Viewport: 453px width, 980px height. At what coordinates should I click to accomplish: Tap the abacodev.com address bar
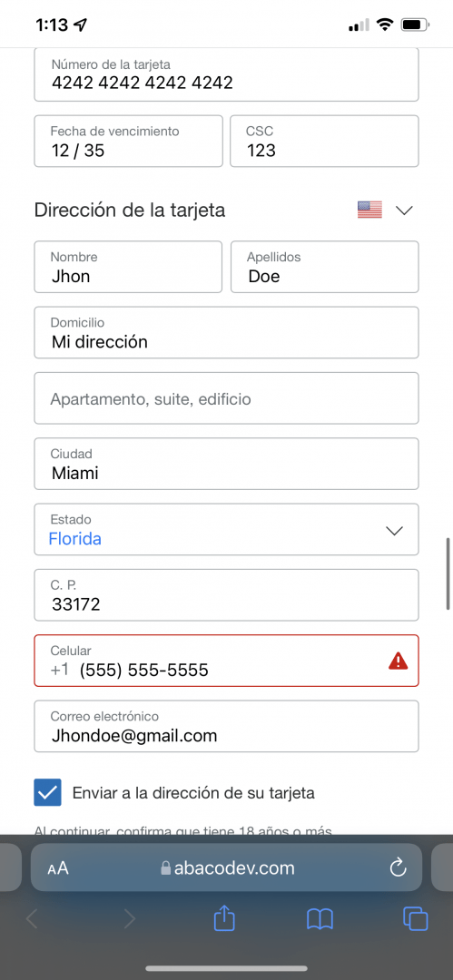point(227,867)
